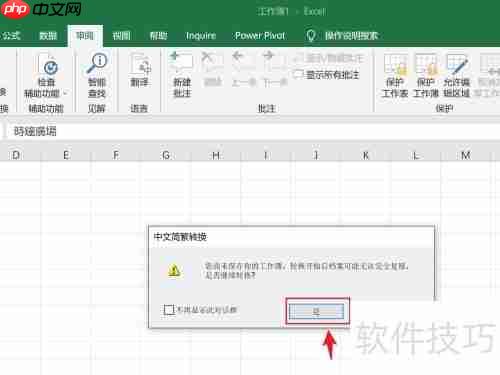Check the don't show this dialog again box
500x375 pixels.
point(169,310)
